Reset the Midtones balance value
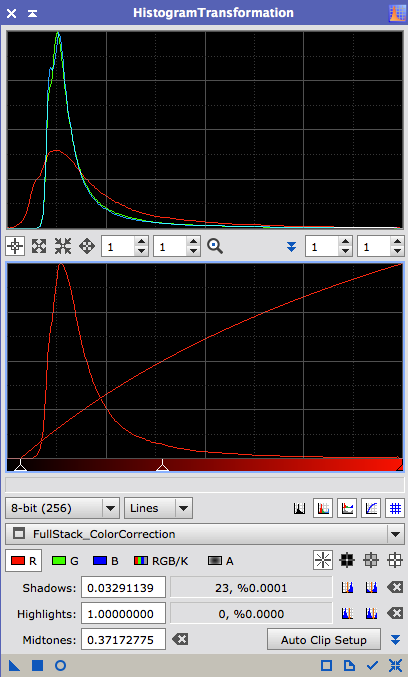The height and width of the screenshot is (677, 408). click(180, 639)
